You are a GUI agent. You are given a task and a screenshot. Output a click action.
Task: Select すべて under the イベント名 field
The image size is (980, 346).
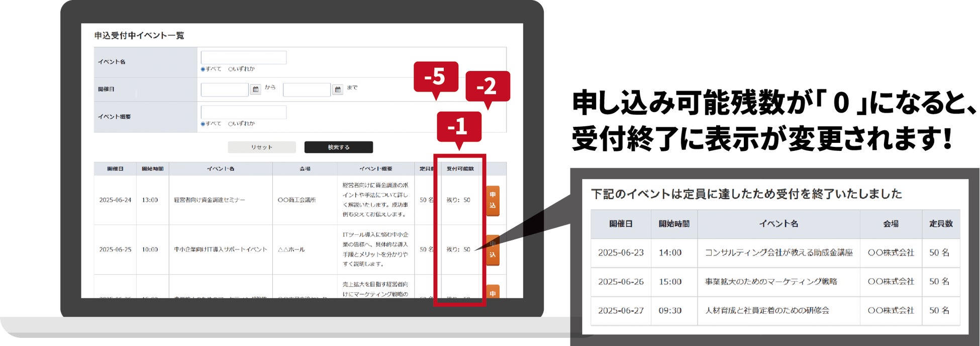(x=211, y=69)
